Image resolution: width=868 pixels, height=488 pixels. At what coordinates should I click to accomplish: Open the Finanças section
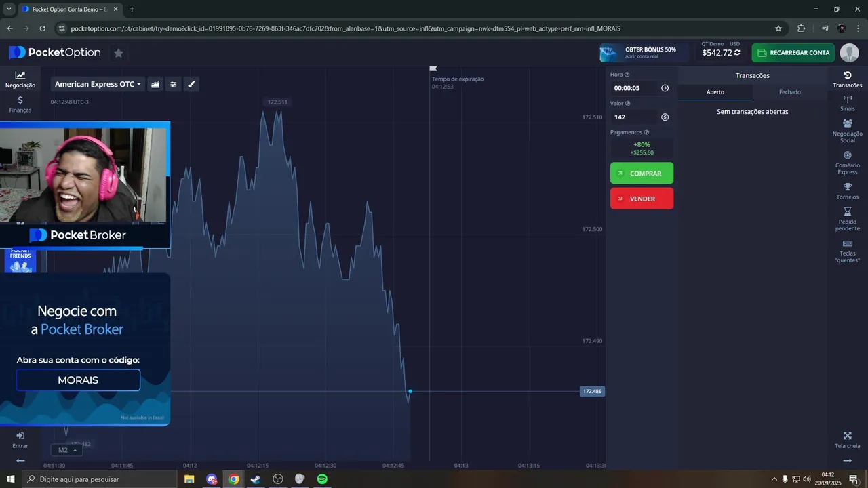(20, 104)
